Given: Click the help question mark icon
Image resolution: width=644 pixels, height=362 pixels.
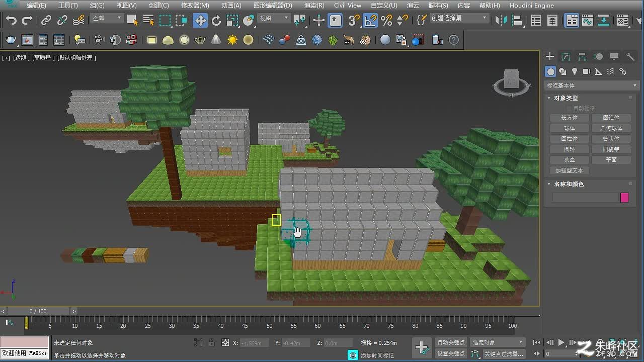Looking at the screenshot, I should [x=454, y=40].
